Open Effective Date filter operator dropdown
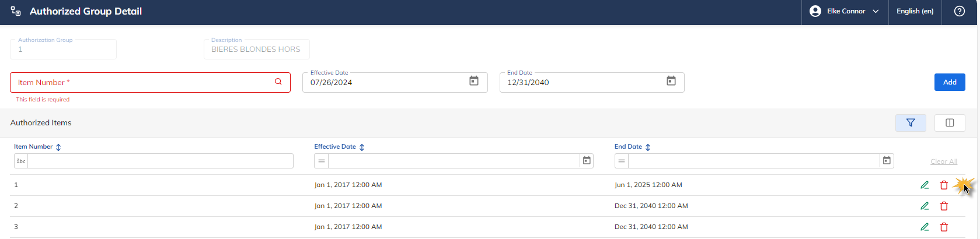The width and height of the screenshot is (980, 239). tap(322, 161)
